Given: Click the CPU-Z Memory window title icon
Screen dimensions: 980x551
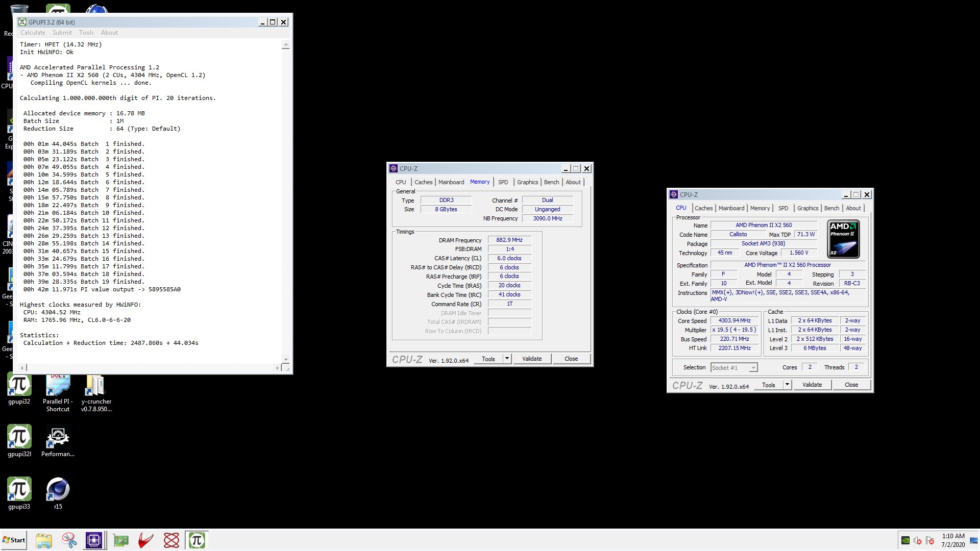Looking at the screenshot, I should click(x=393, y=168).
